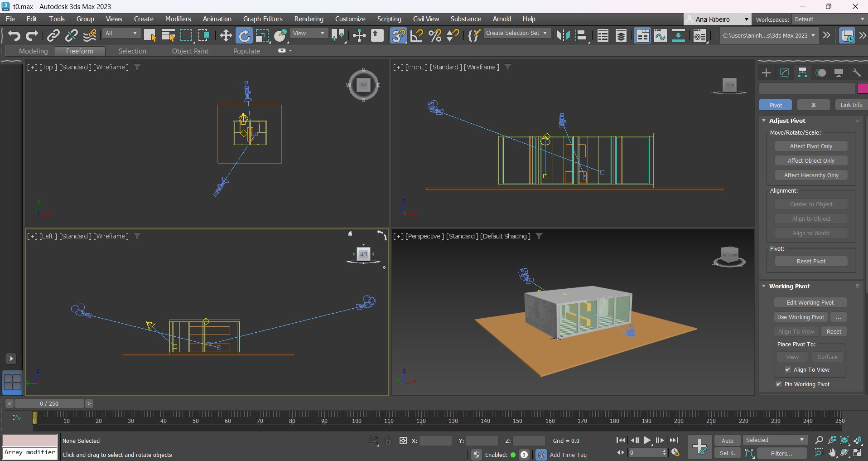The width and height of the screenshot is (868, 461).
Task: Expand the Workspaces Default dropdown
Action: (829, 19)
